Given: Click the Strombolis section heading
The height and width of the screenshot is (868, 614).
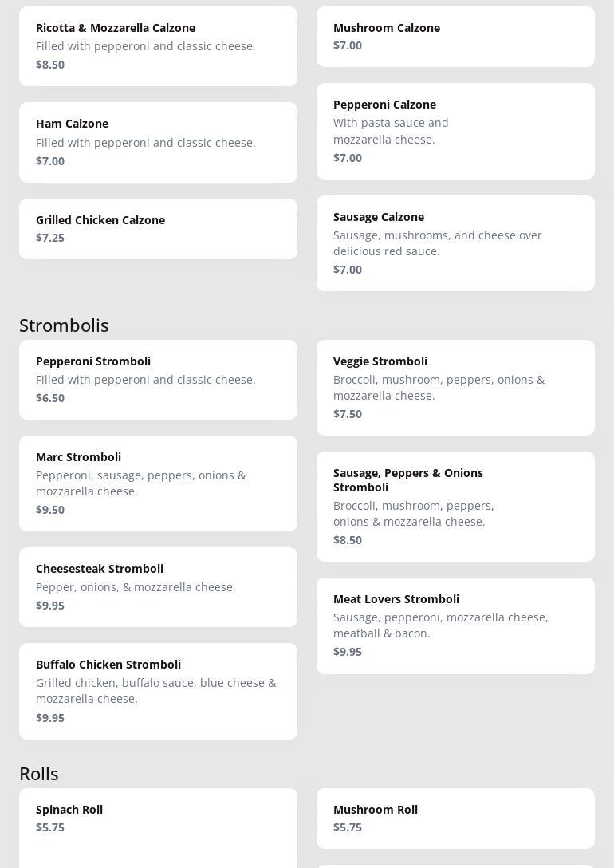Looking at the screenshot, I should click(64, 325).
